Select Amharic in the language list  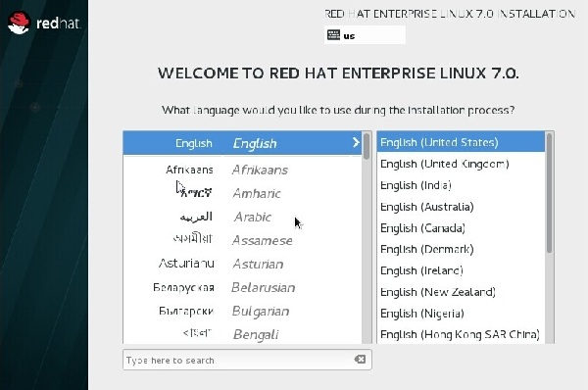click(x=242, y=193)
